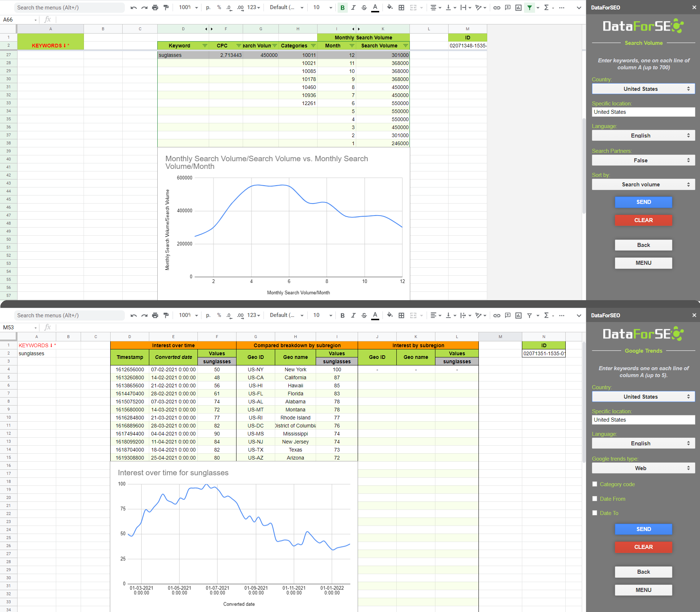Click Paint format icon in top toolbar

(166, 8)
